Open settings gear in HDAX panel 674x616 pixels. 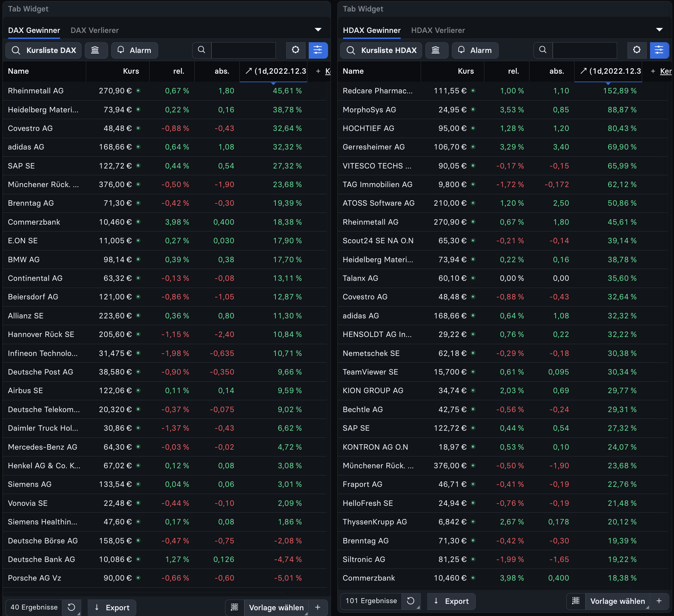pos(637,50)
